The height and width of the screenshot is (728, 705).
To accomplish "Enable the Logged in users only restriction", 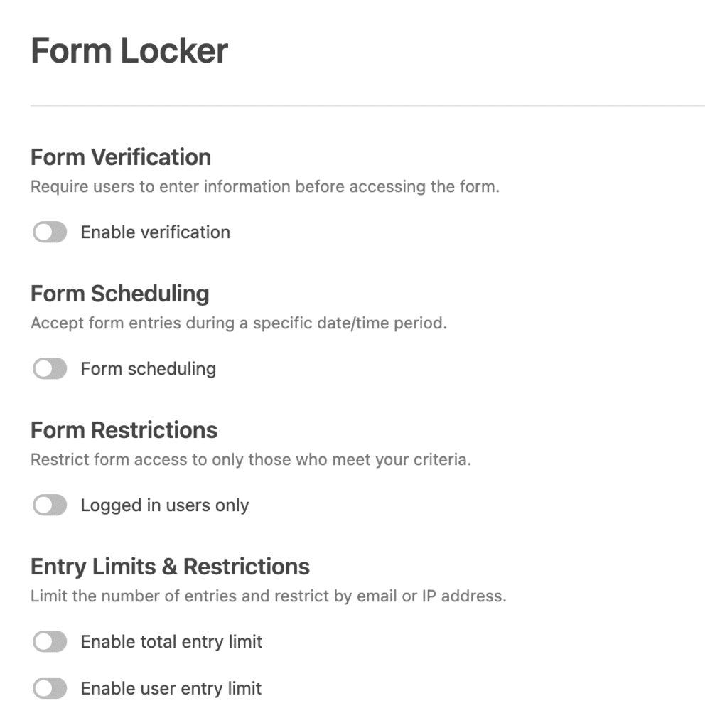I will point(50,505).
